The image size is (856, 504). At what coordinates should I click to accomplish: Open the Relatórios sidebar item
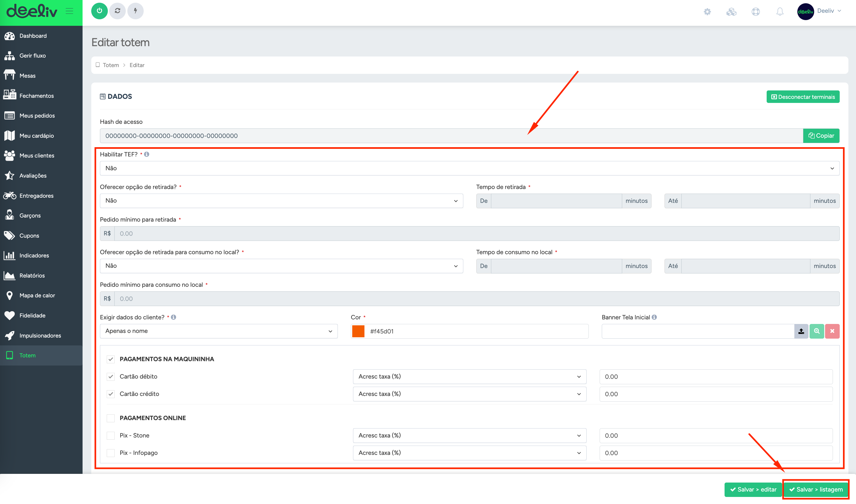[32, 276]
